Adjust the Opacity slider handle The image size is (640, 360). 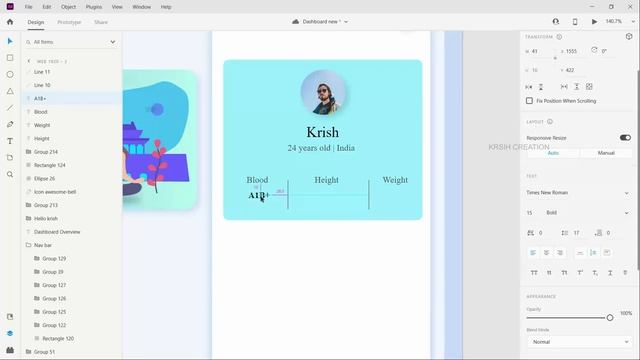pyautogui.click(x=610, y=318)
